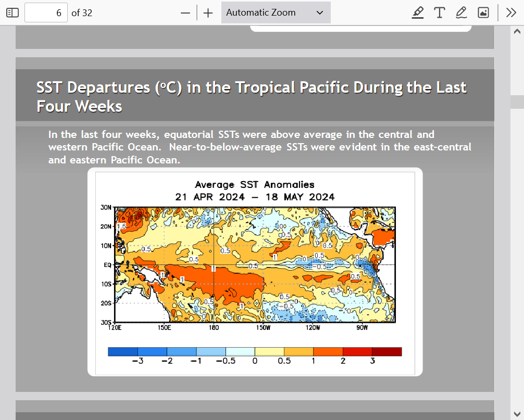Select the Highlight tool
Viewport: 524px width, 420px height.
pos(417,12)
